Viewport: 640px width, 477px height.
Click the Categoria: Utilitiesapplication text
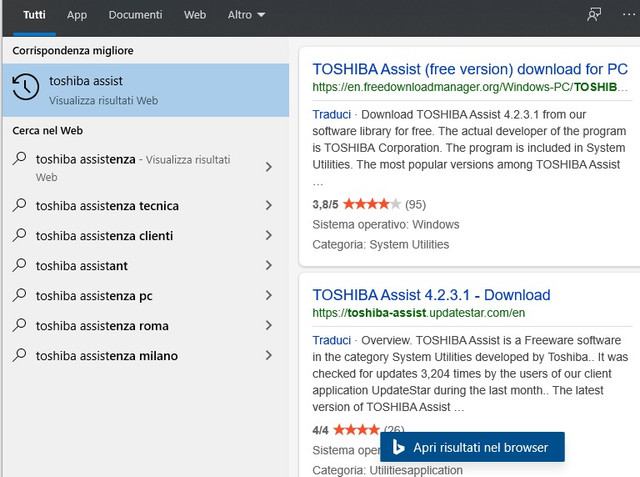pyautogui.click(x=387, y=470)
